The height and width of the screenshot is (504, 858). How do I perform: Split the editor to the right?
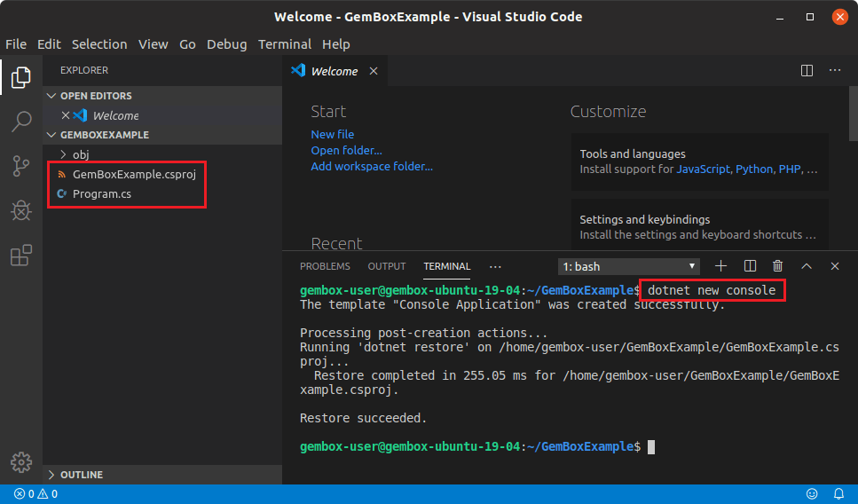pyautogui.click(x=807, y=71)
